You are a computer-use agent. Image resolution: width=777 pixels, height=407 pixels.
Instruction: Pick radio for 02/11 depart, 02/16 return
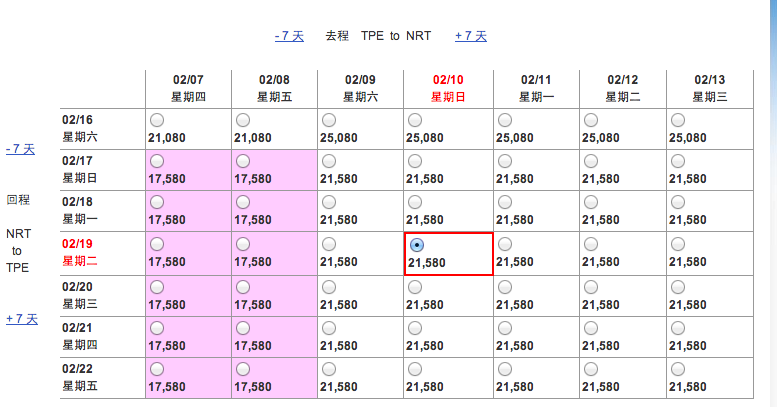coord(505,120)
